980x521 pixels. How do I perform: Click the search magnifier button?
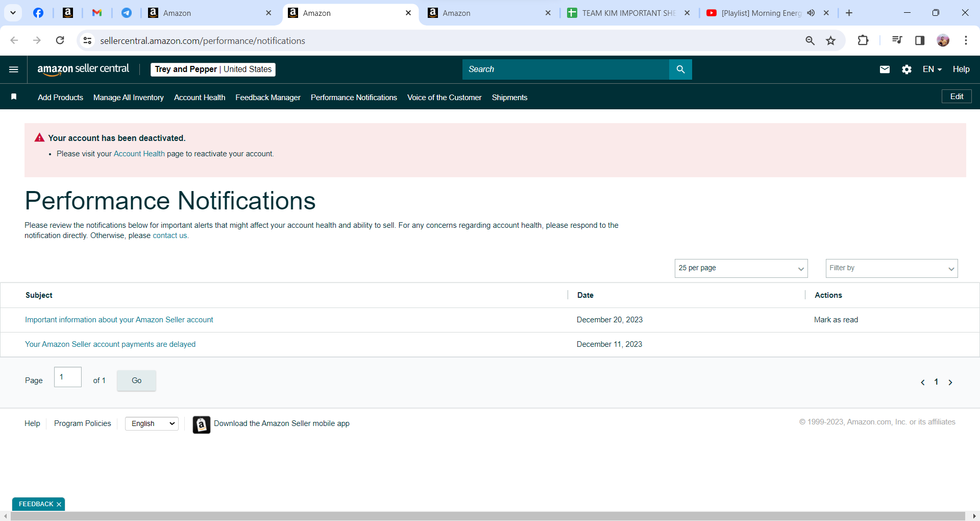(x=680, y=69)
